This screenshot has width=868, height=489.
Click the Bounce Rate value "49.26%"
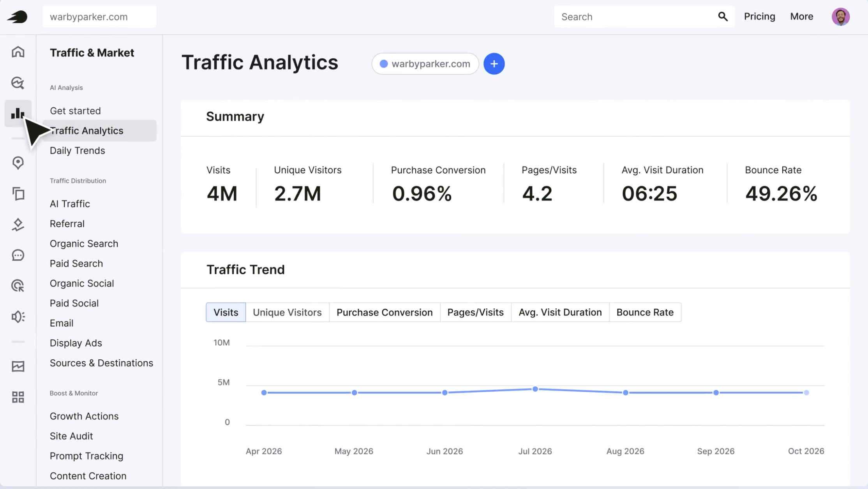point(781,193)
